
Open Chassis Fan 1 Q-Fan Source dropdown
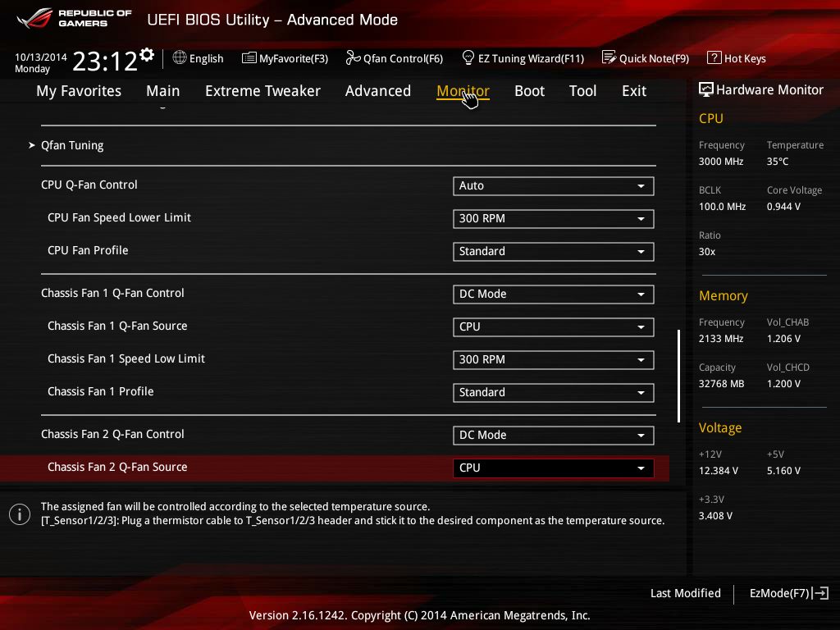(x=554, y=326)
